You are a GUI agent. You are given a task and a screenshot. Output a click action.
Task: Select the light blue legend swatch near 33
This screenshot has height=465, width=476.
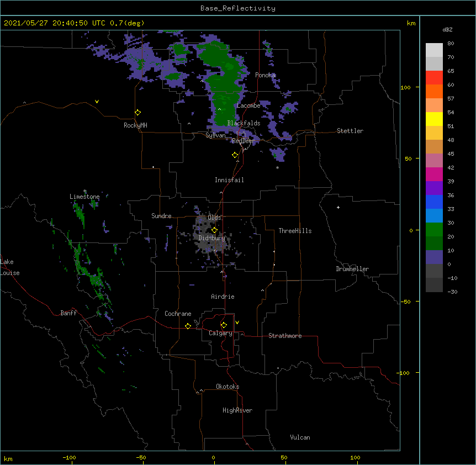[434, 215]
